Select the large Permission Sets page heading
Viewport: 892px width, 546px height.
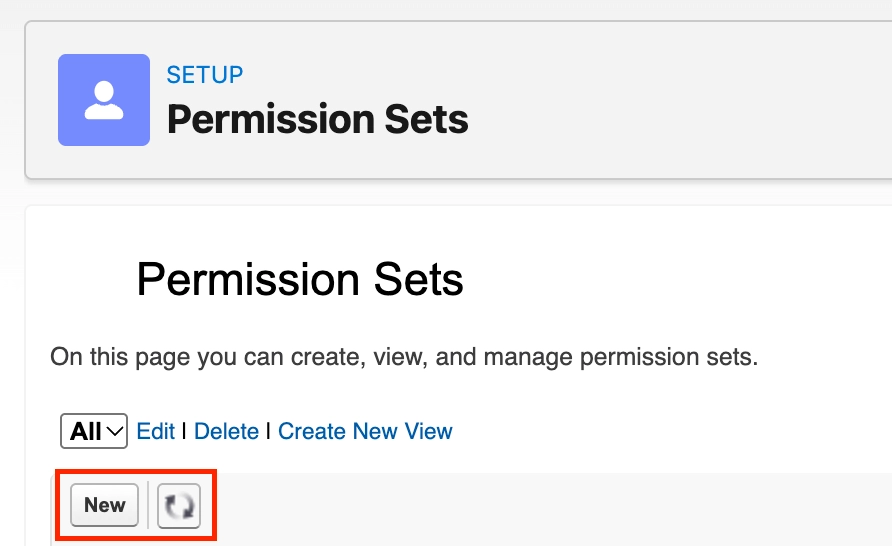[x=300, y=279]
